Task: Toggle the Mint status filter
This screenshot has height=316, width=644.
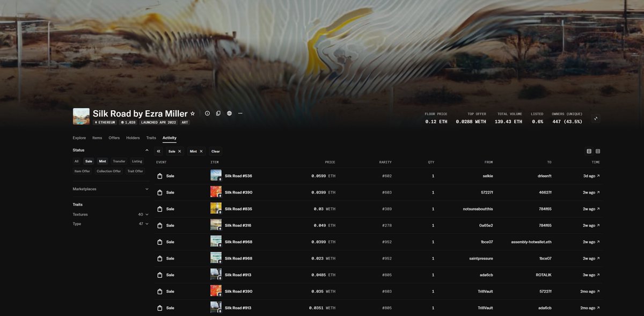Action: click(103, 161)
